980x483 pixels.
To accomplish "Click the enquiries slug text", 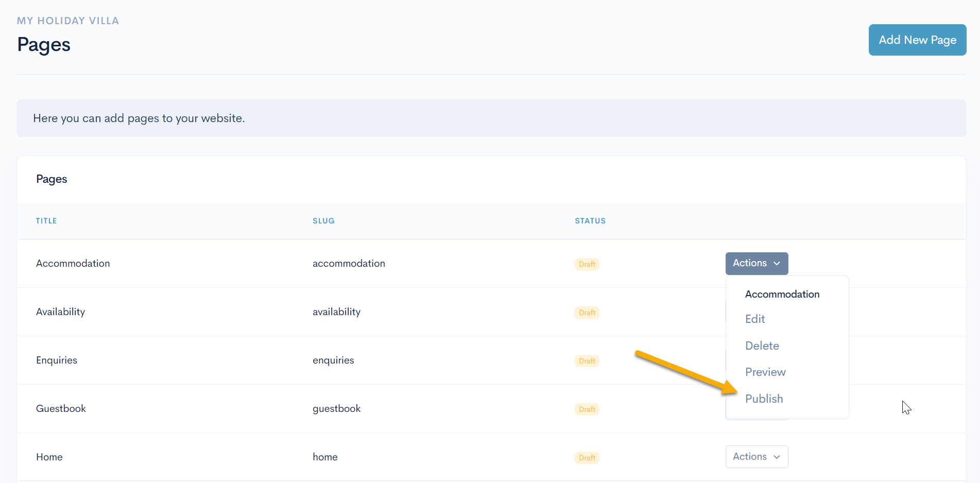I will [x=333, y=360].
